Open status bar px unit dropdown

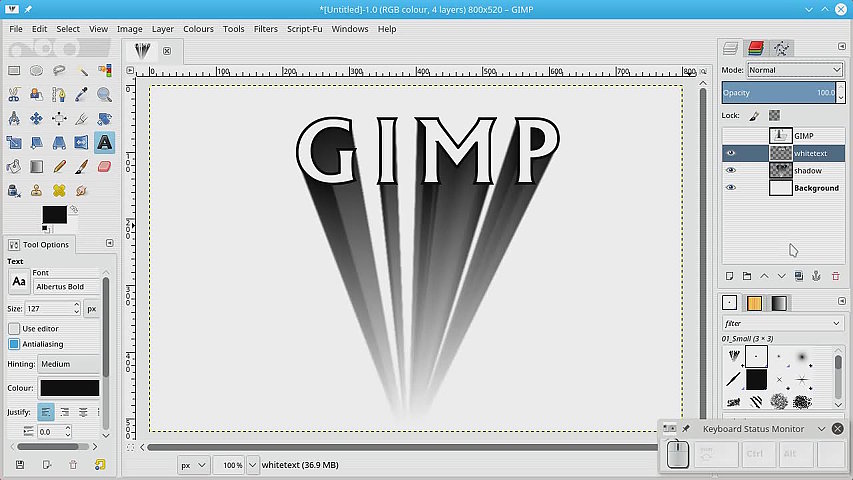pos(193,465)
